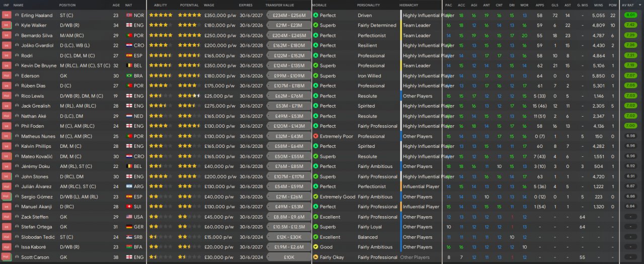Click Julián Álvarez's wage £130,000 p/w

(220, 187)
